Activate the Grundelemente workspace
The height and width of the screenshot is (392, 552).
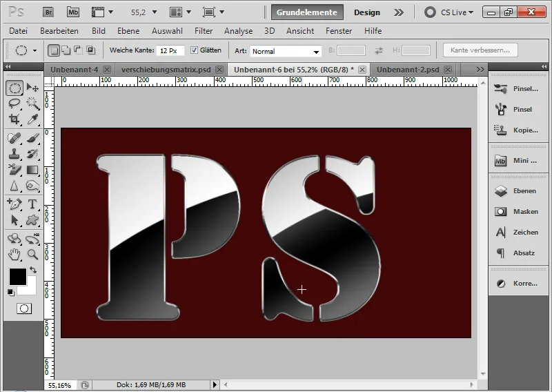[x=307, y=12]
